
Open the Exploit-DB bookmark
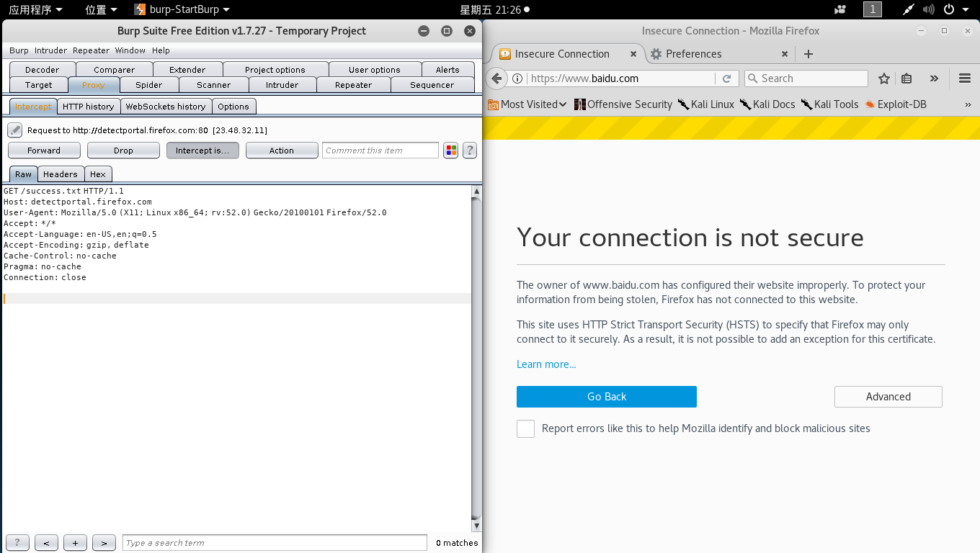tap(896, 104)
